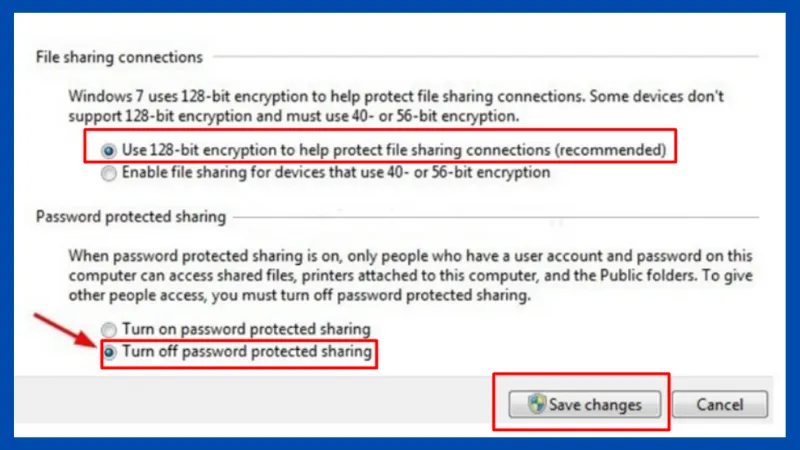Select the 128-bit encryption radio button
Viewport: 800px width, 450px height.
[x=108, y=150]
